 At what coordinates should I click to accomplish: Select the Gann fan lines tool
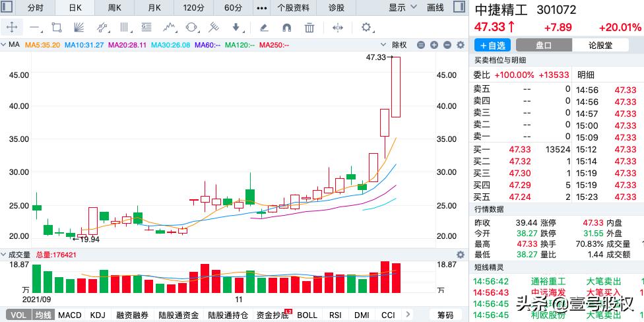pyautogui.click(x=79, y=28)
